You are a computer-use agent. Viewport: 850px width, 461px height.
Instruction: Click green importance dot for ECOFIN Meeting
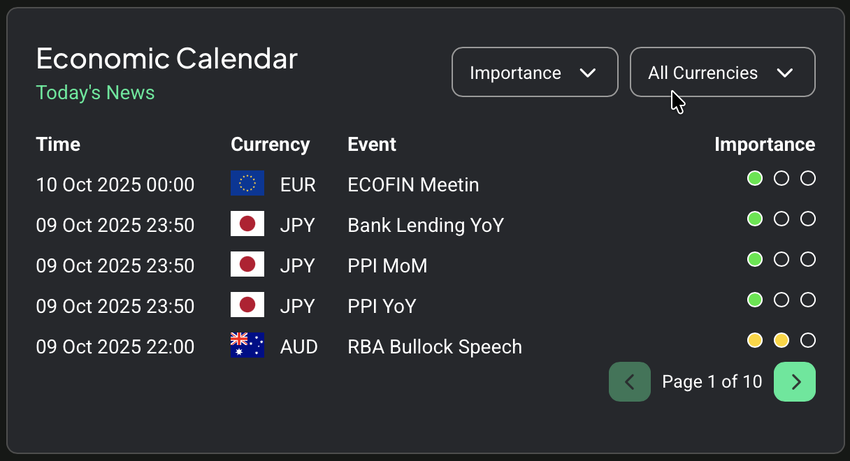(755, 178)
